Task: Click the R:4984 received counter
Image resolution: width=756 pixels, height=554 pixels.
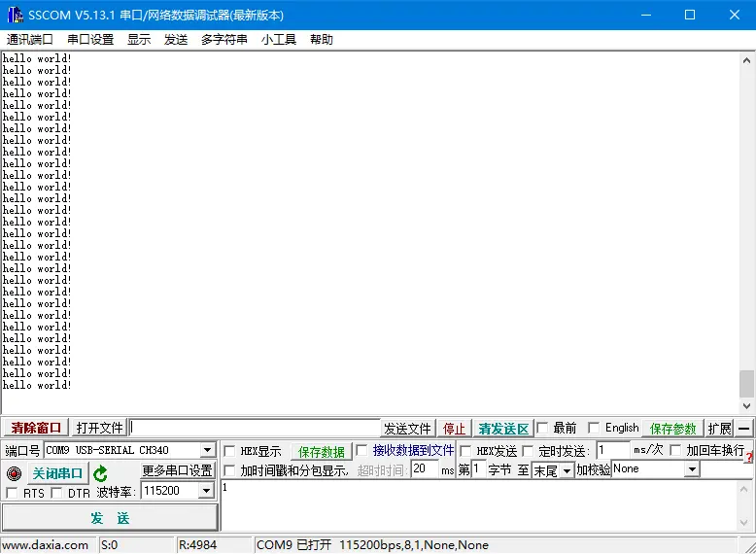Action: (x=197, y=545)
